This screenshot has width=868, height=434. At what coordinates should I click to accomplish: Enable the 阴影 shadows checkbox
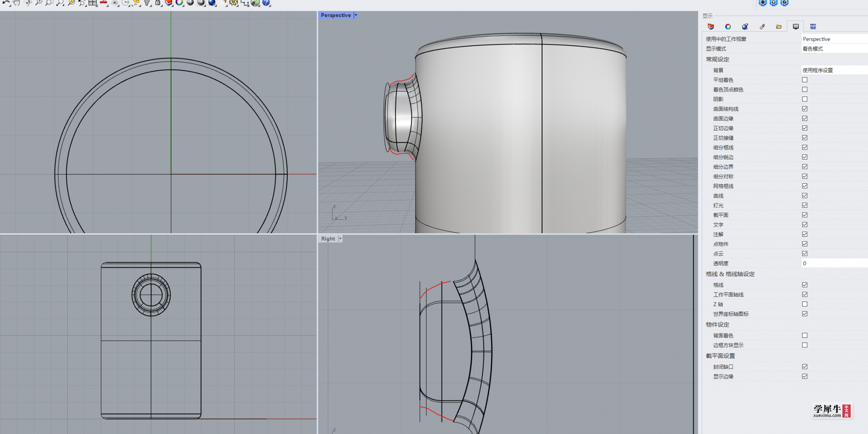click(x=805, y=99)
